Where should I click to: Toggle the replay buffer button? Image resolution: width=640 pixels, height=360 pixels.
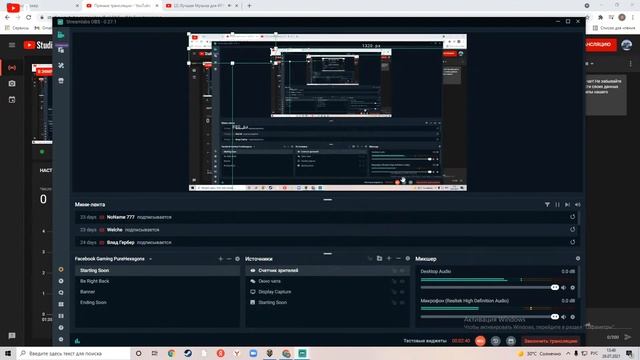(x=496, y=341)
